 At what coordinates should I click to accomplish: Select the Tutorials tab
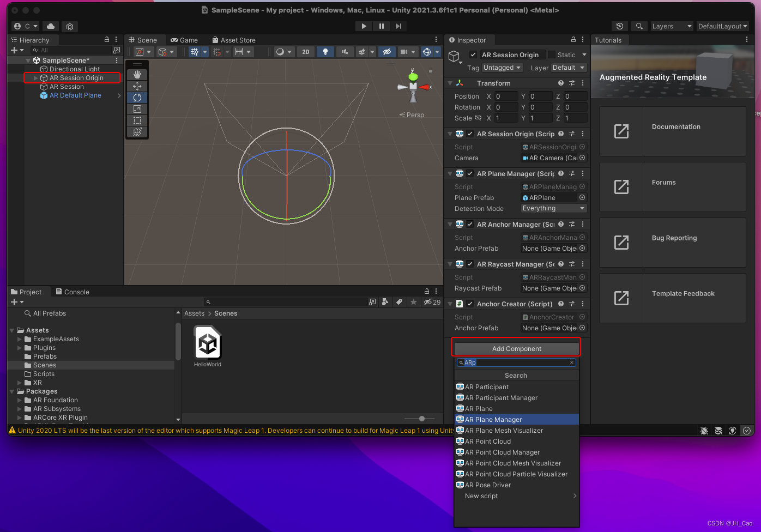608,40
